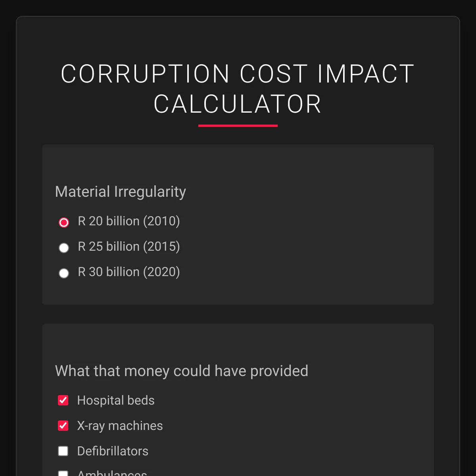Enable the Defibrillators checkbox
476x476 pixels.
pos(63,451)
